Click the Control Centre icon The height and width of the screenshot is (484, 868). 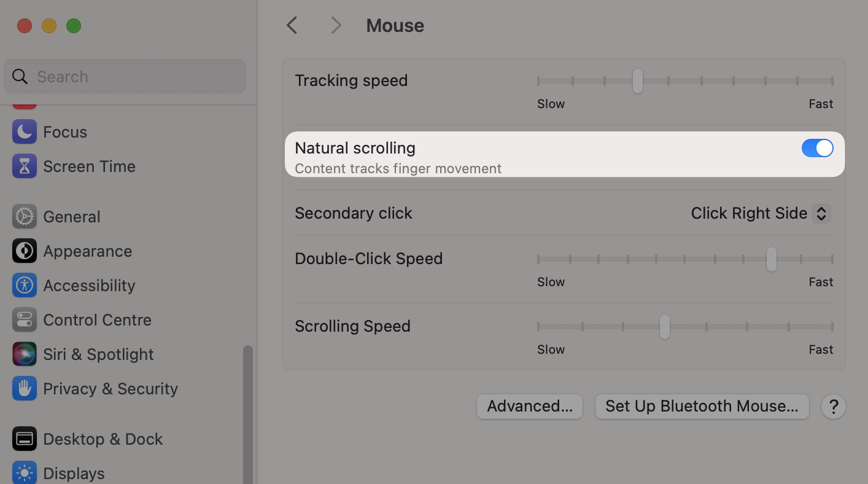coord(24,319)
